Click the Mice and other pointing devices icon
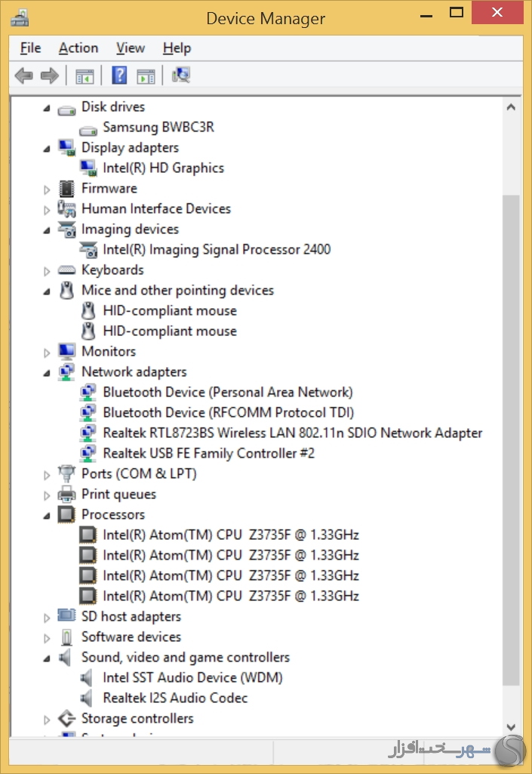This screenshot has width=532, height=774. [x=66, y=290]
